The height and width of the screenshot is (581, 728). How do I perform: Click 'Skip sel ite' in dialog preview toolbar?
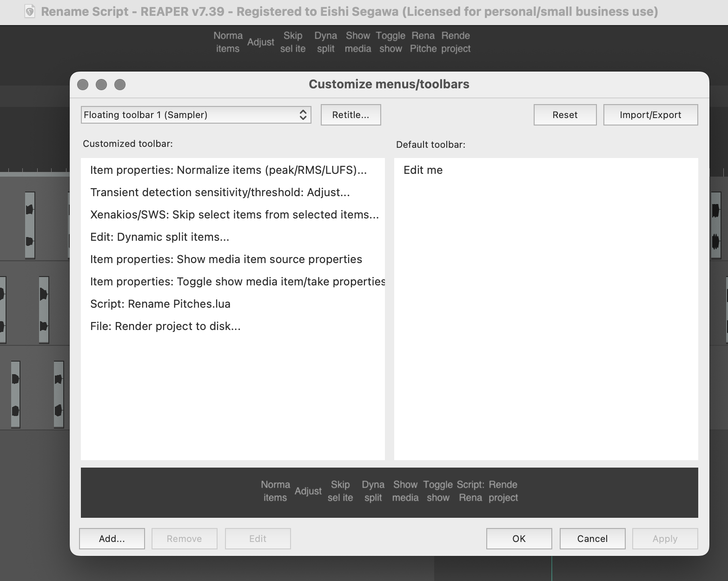click(x=340, y=491)
